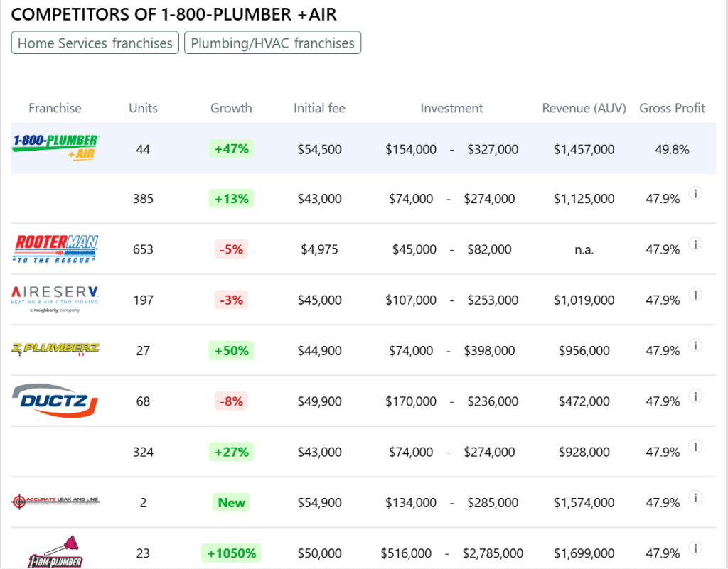Screen dimensions: 728x569
Task: Open Plumbing/HVAC franchises category
Action: [x=272, y=43]
